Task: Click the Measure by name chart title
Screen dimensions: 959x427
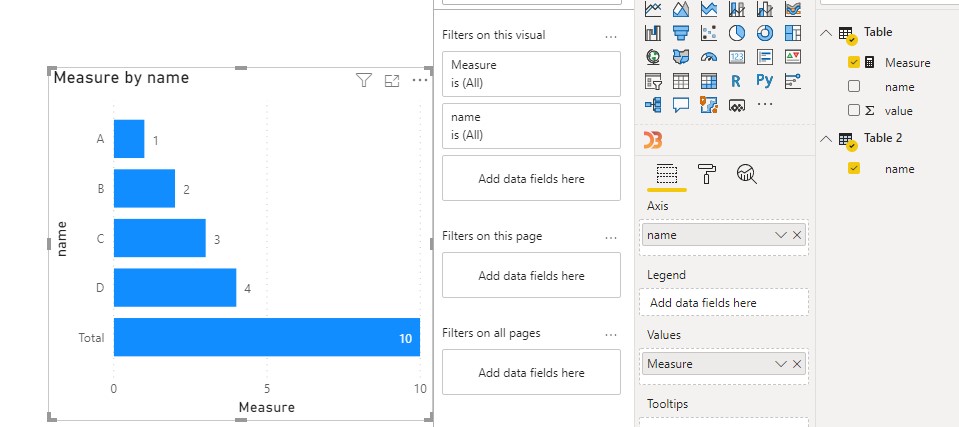Action: coord(122,78)
